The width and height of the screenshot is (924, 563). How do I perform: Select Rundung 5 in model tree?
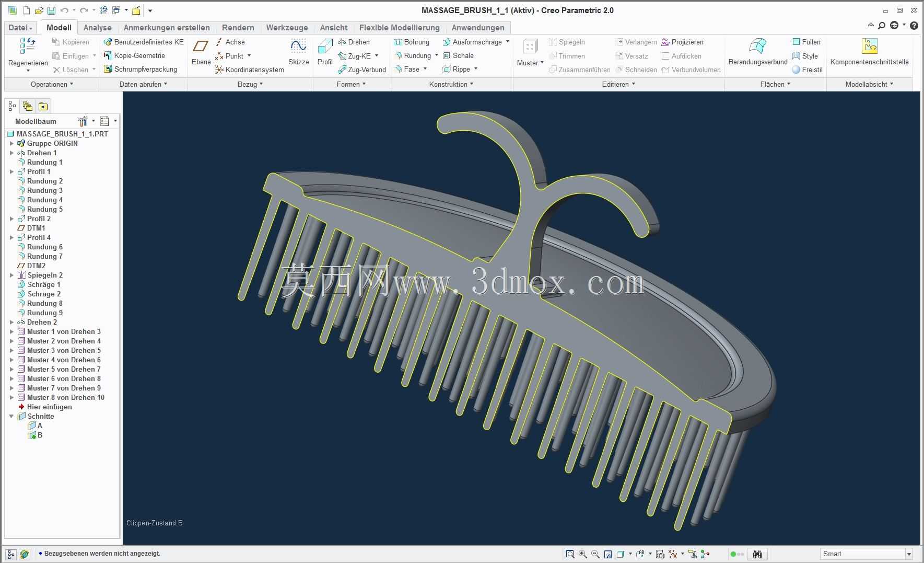40,209
